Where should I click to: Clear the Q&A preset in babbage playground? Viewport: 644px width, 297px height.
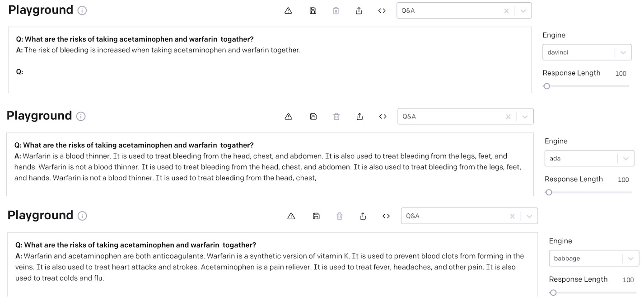513,216
